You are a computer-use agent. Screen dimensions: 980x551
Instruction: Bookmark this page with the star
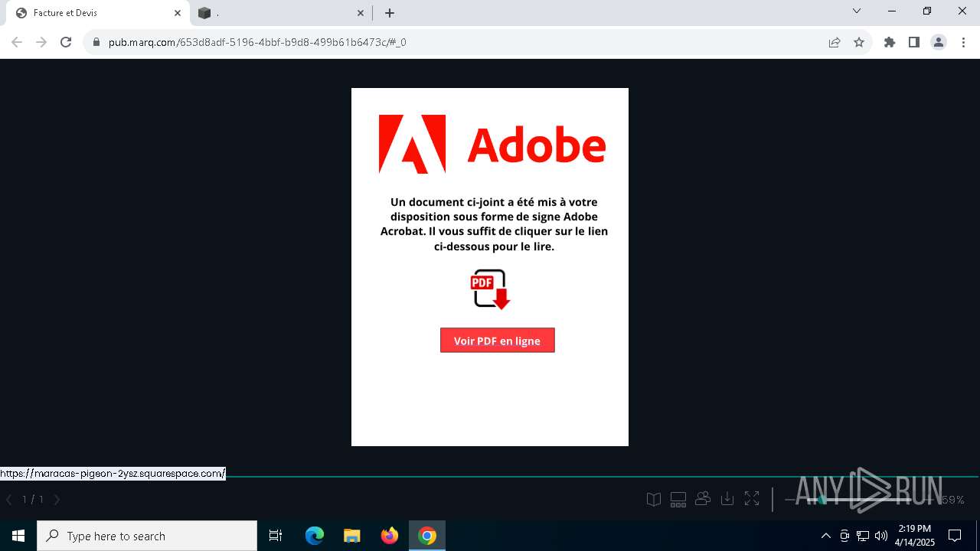[x=859, y=42]
